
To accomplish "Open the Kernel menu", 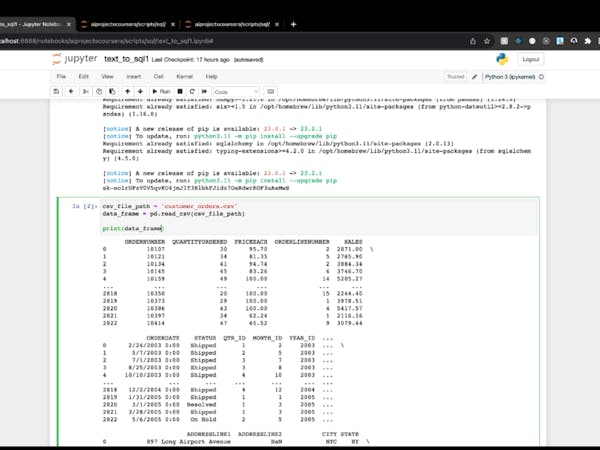I will [x=184, y=77].
